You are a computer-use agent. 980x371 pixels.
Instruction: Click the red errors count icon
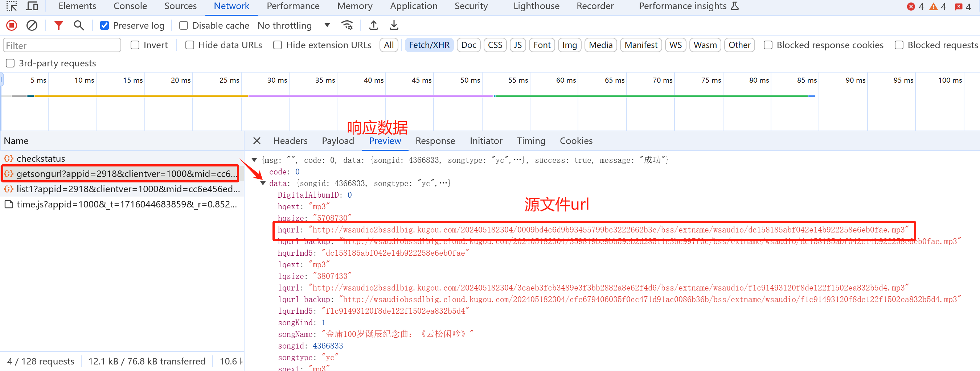click(x=911, y=7)
